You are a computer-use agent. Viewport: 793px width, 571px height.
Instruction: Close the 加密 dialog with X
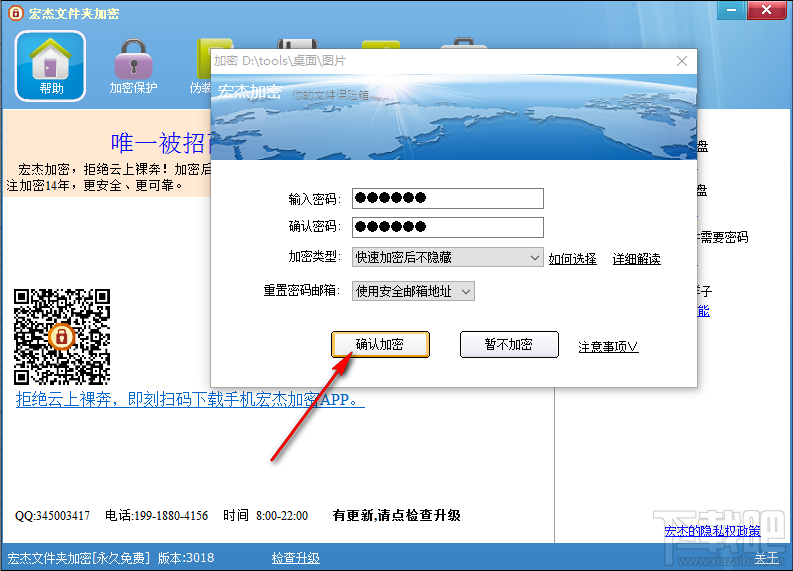tap(682, 61)
